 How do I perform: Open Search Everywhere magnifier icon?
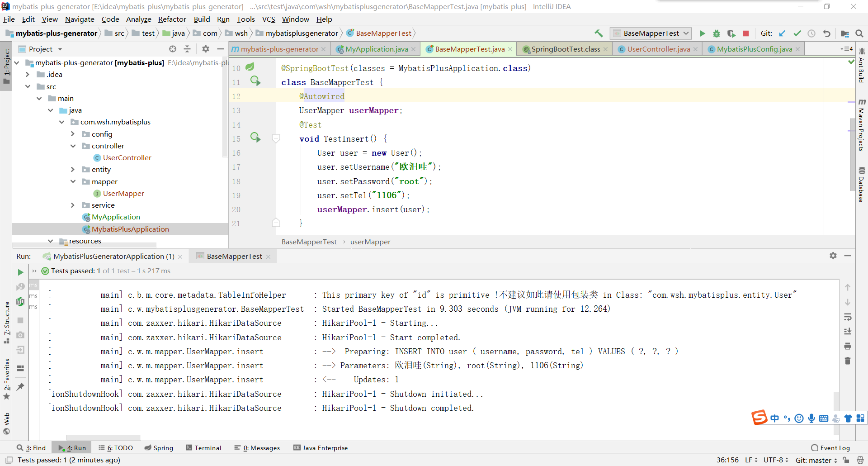click(x=859, y=33)
